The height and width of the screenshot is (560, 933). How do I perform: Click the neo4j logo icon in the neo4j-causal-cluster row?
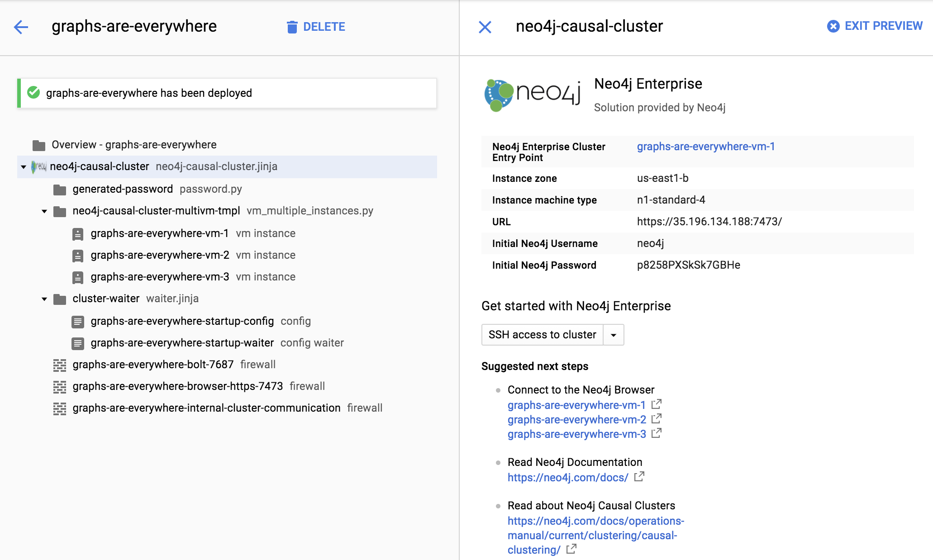click(x=39, y=166)
